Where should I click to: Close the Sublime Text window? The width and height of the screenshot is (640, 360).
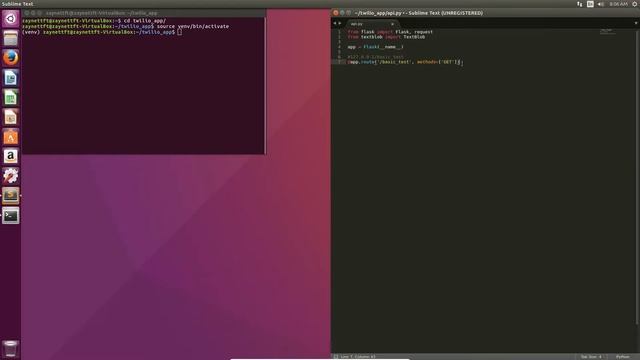point(336,13)
